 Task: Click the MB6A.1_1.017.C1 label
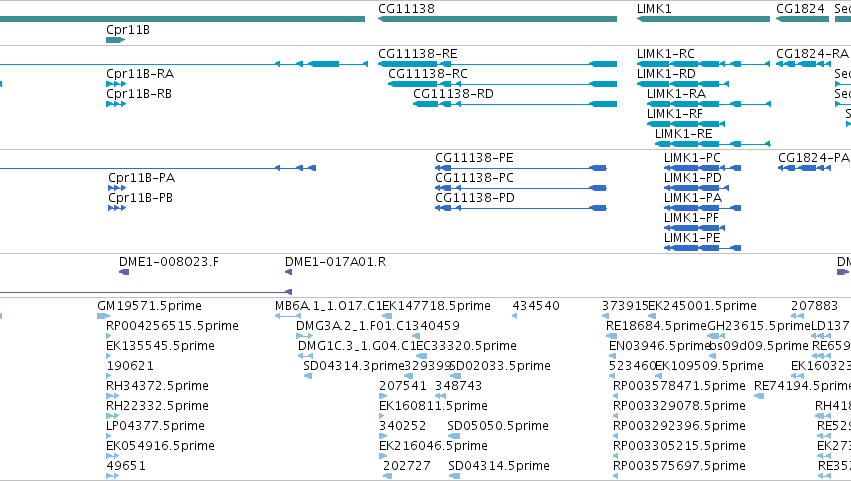click(329, 306)
